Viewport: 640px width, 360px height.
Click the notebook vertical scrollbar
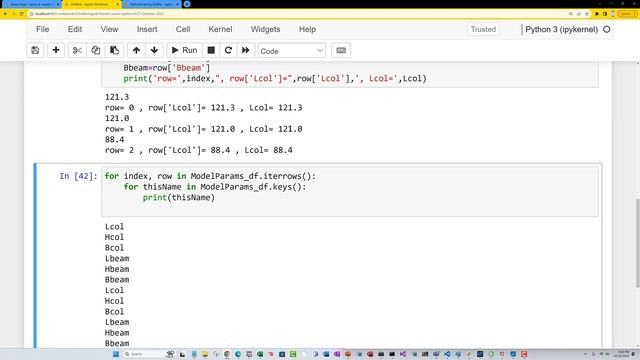click(x=637, y=243)
